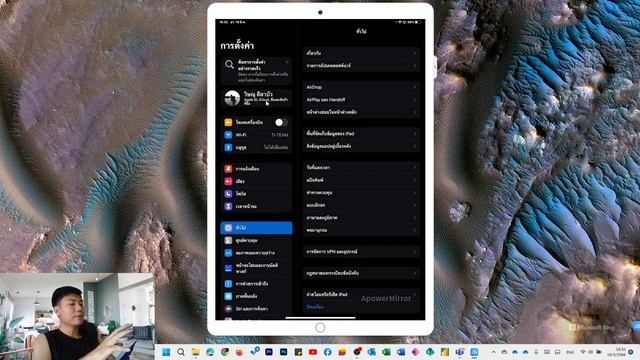The height and width of the screenshot is (360, 640).
Task: Expand the iPad Storage row chevron
Action: pos(415,133)
